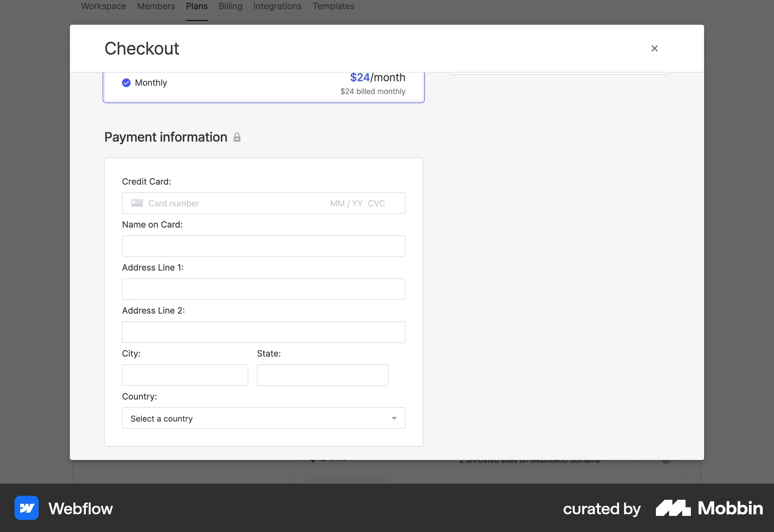Click the State input field
This screenshot has width=774, height=532.
tap(322, 375)
